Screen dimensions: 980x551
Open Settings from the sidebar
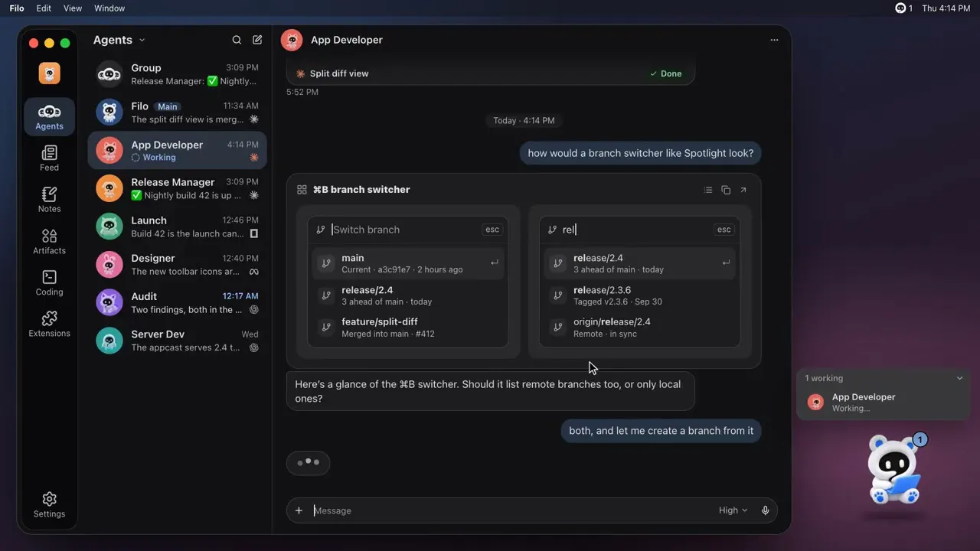(x=49, y=505)
